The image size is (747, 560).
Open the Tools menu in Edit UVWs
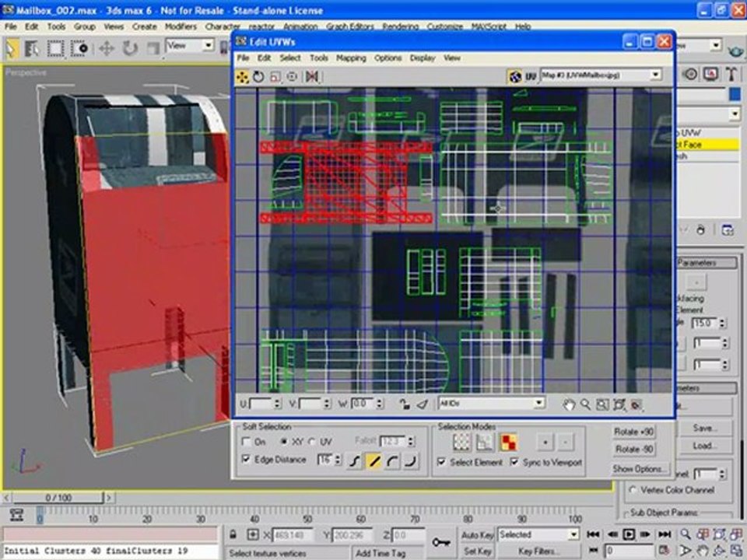tap(319, 58)
